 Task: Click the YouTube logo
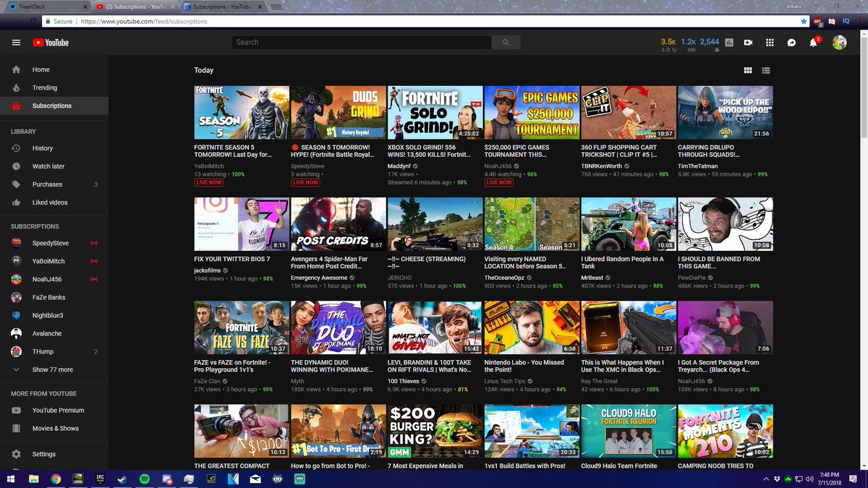point(51,43)
